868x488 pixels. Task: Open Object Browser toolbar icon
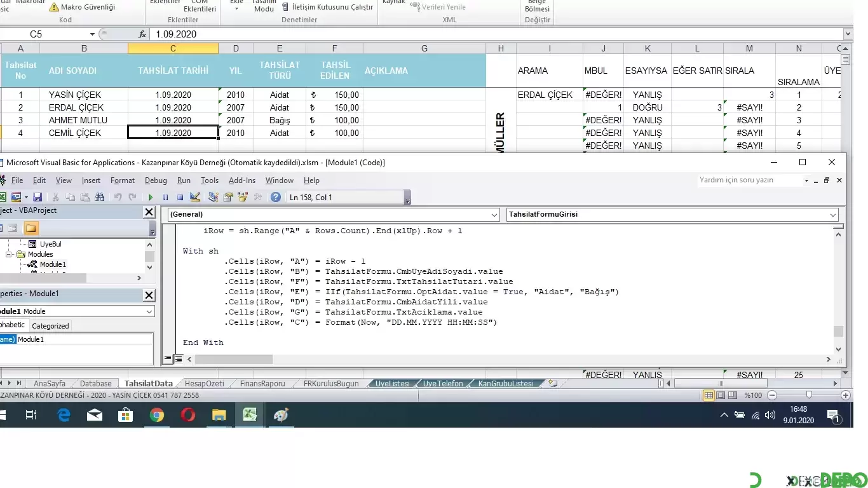[243, 197]
